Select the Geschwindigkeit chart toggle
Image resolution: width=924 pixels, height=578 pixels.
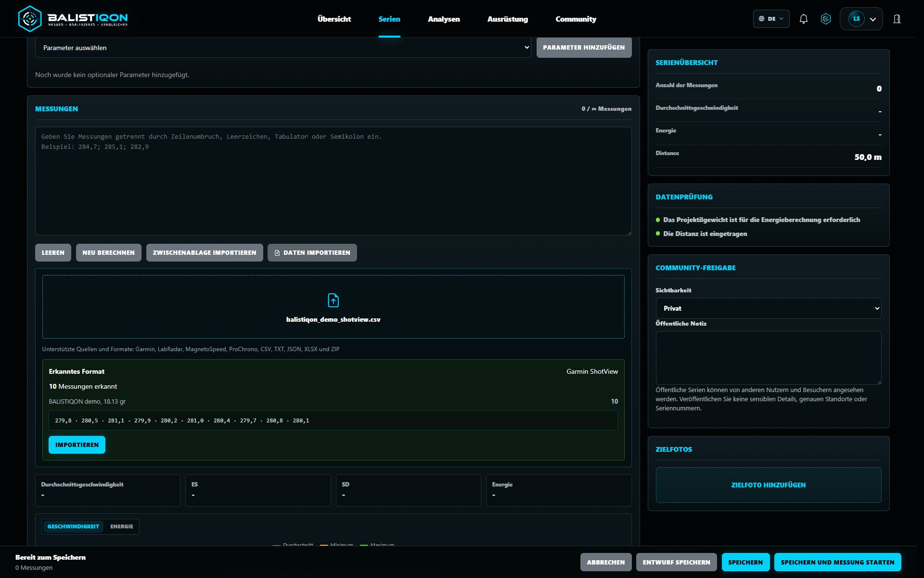pos(73,526)
